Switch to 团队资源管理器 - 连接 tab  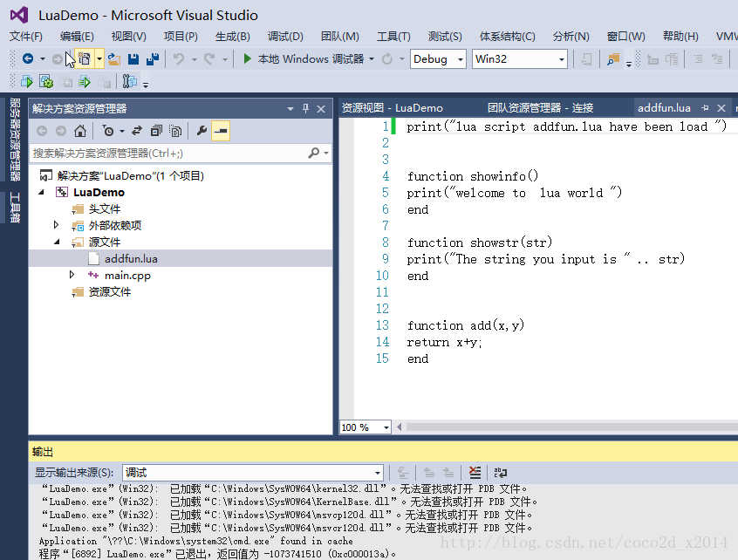point(540,108)
